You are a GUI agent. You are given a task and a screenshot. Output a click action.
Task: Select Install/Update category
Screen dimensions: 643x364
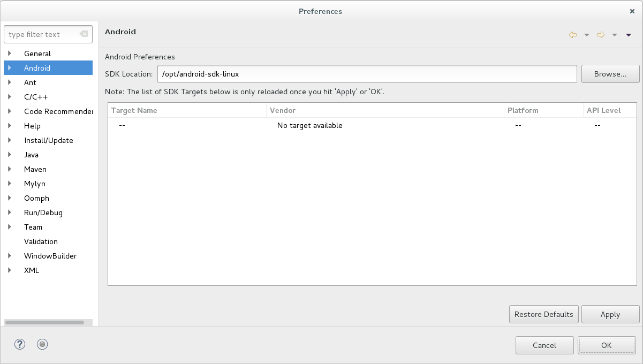[49, 140]
